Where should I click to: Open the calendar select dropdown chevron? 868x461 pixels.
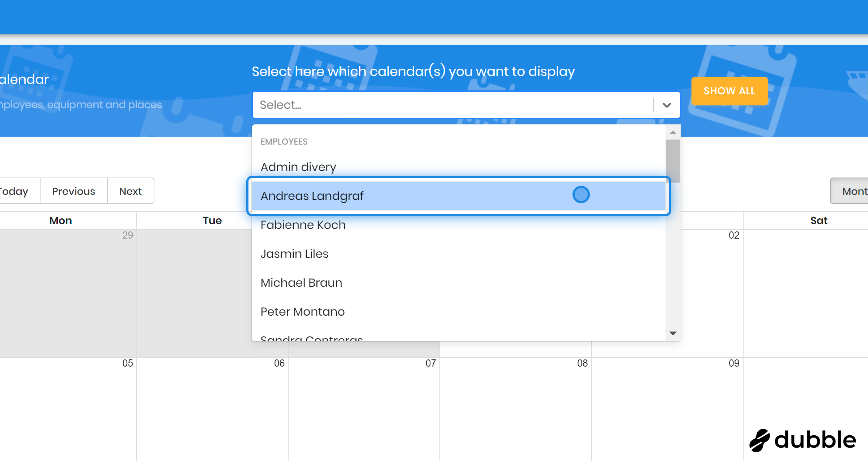tap(667, 105)
